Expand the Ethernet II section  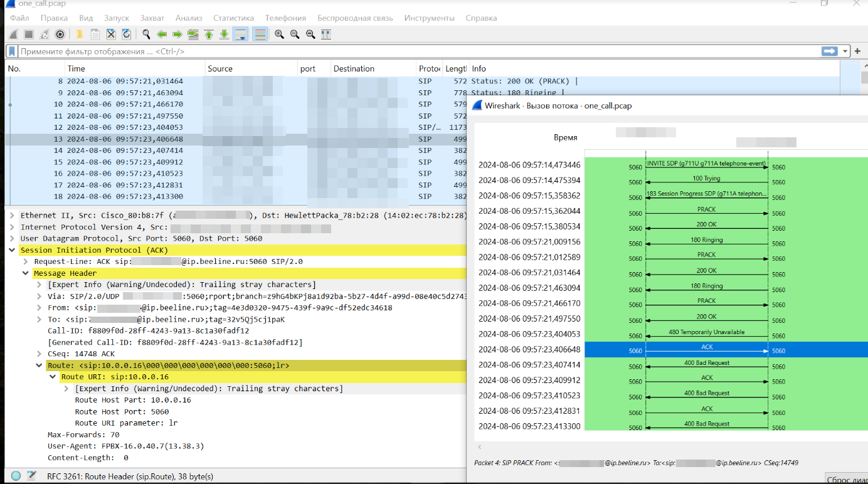12,216
